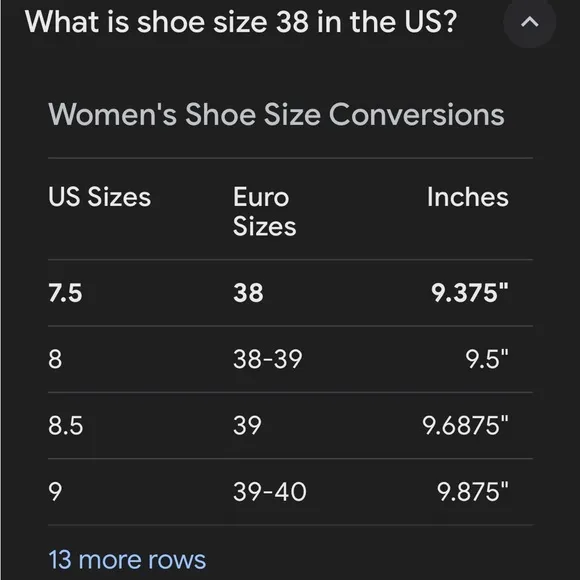Click the chevron-up icon beside the question

pyautogui.click(x=529, y=22)
